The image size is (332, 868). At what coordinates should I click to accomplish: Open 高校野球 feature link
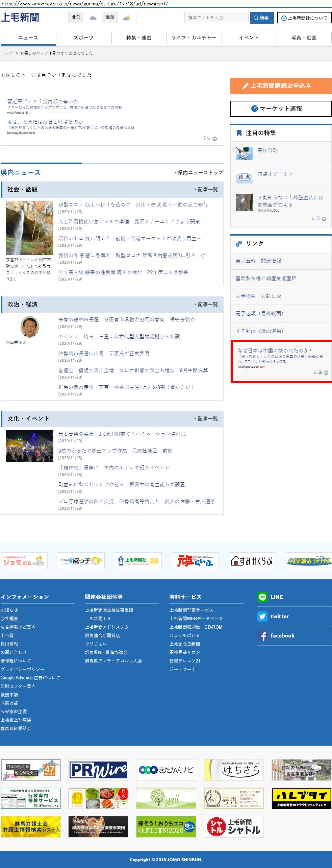[x=267, y=150]
